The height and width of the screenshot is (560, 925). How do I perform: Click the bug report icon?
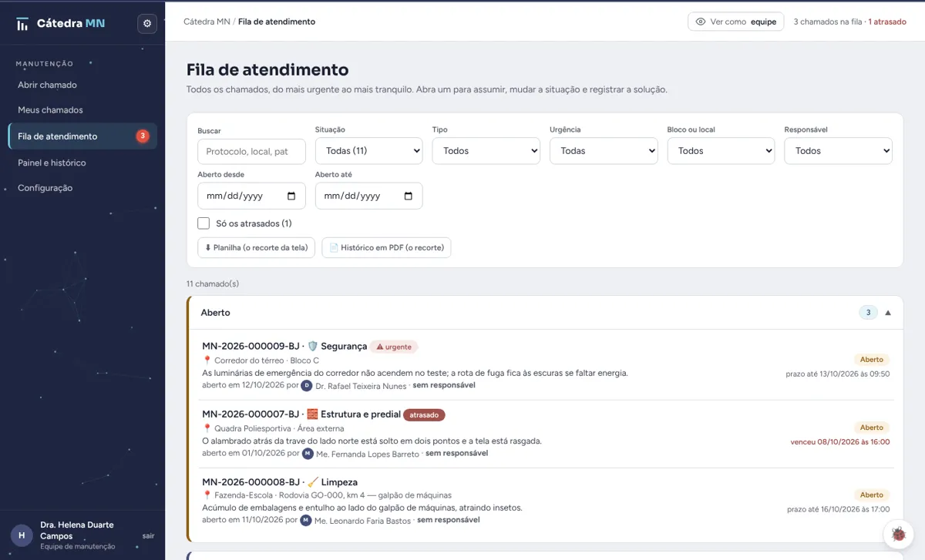point(898,533)
